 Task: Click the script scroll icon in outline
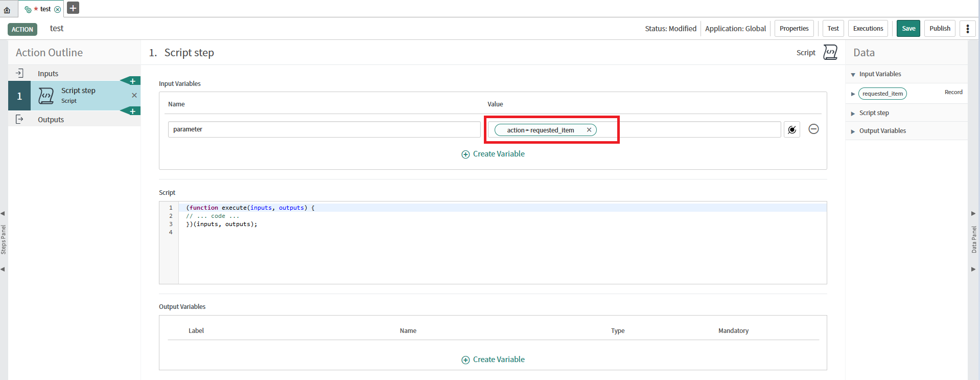pyautogui.click(x=46, y=96)
